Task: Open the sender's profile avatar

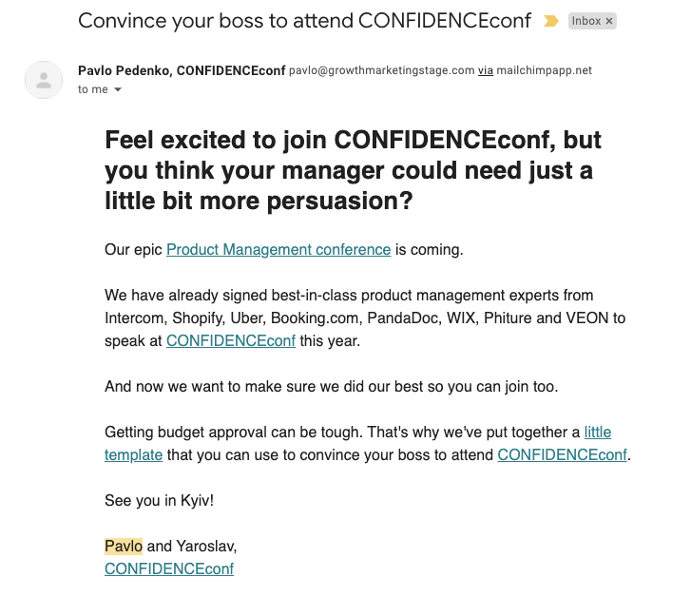Action: (44, 80)
